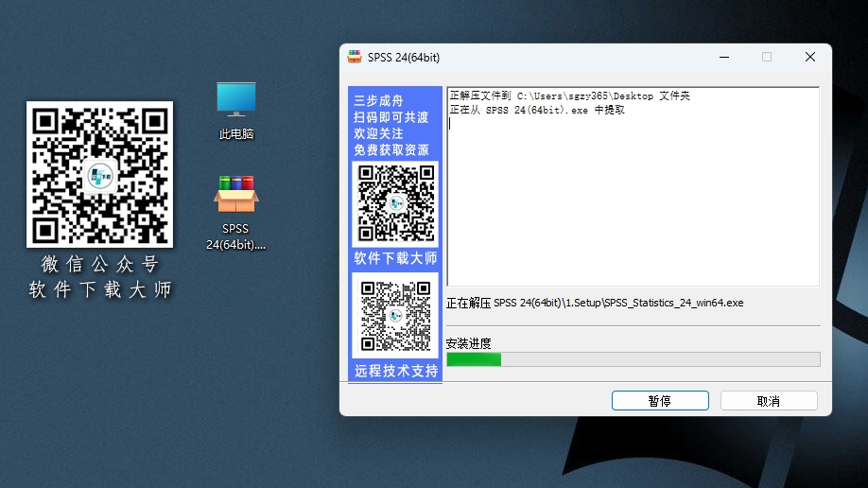Click the 三步成舟 text in the blue sidebar
The height and width of the screenshot is (488, 868).
tap(378, 101)
